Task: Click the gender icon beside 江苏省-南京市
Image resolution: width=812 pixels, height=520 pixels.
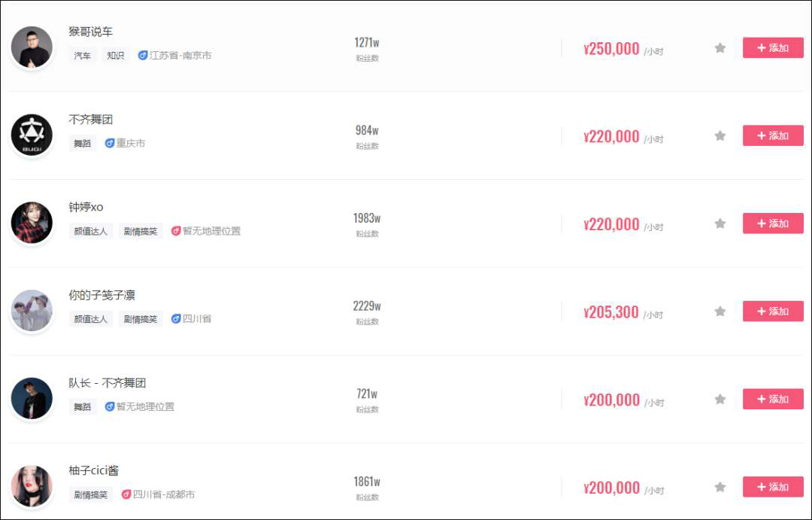Action: (143, 56)
